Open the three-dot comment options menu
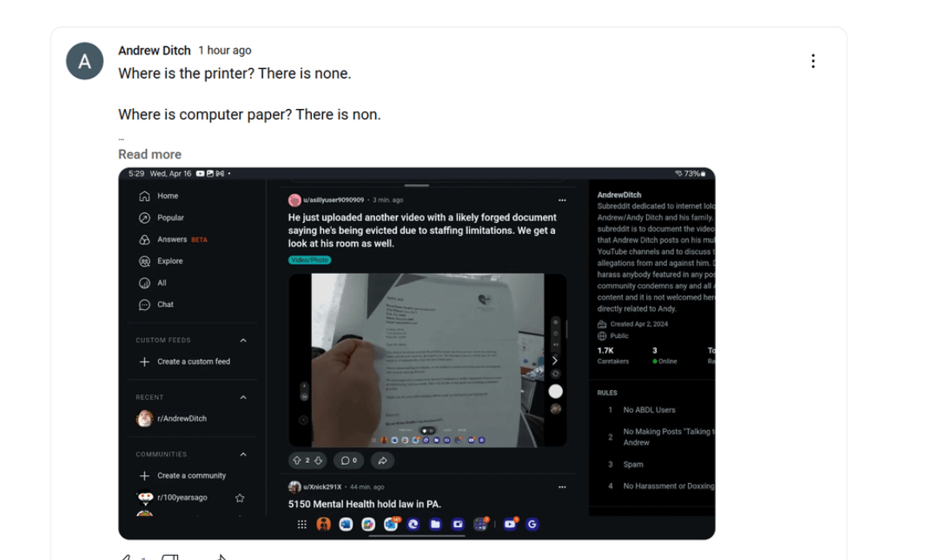 click(812, 61)
